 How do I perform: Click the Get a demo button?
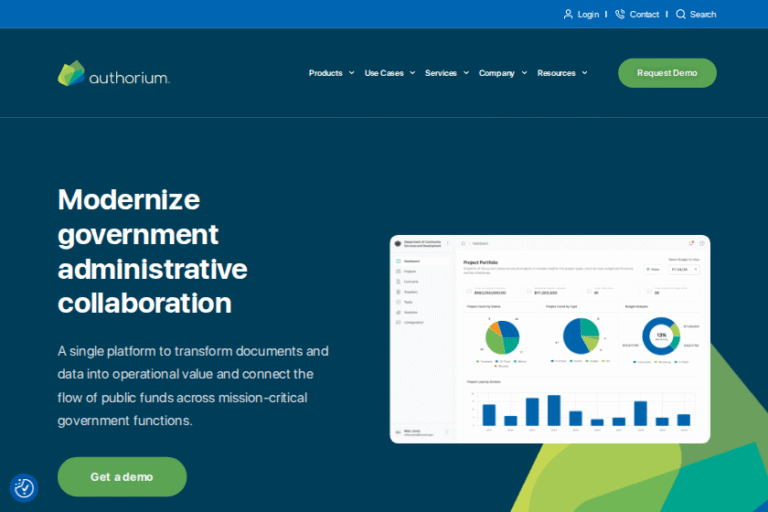pos(122,477)
